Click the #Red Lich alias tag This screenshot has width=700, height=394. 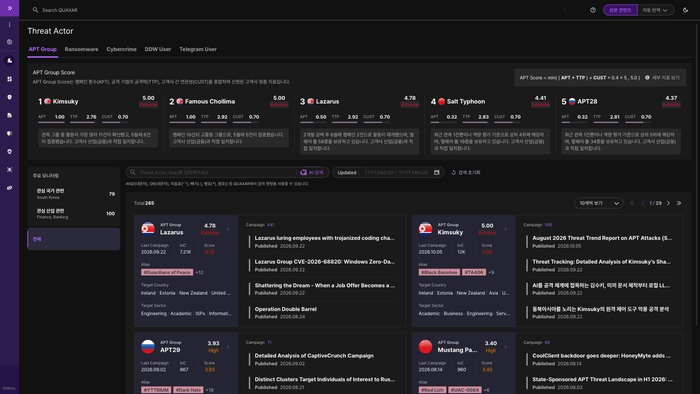pyautogui.click(x=432, y=390)
